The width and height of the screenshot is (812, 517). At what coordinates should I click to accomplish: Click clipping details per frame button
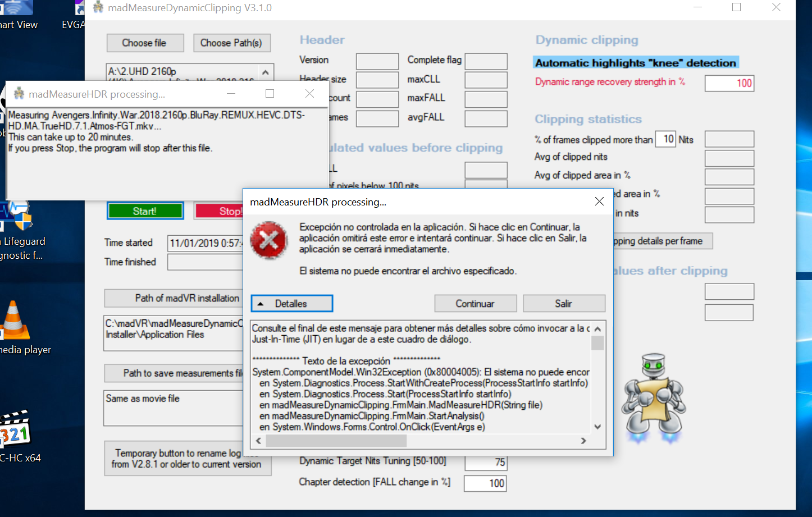(x=663, y=241)
